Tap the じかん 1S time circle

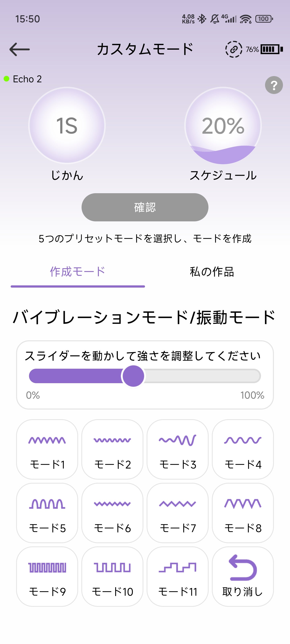coord(67,125)
